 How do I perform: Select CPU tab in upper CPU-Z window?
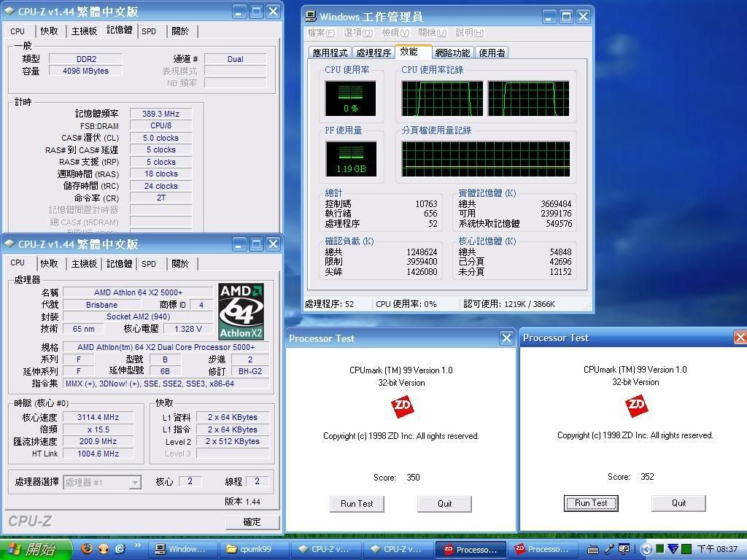(18, 31)
